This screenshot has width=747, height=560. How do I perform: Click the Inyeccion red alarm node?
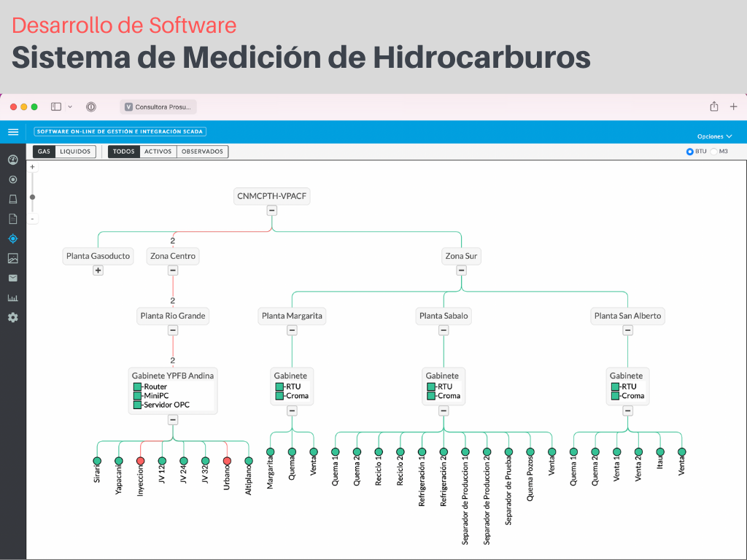[x=140, y=461]
